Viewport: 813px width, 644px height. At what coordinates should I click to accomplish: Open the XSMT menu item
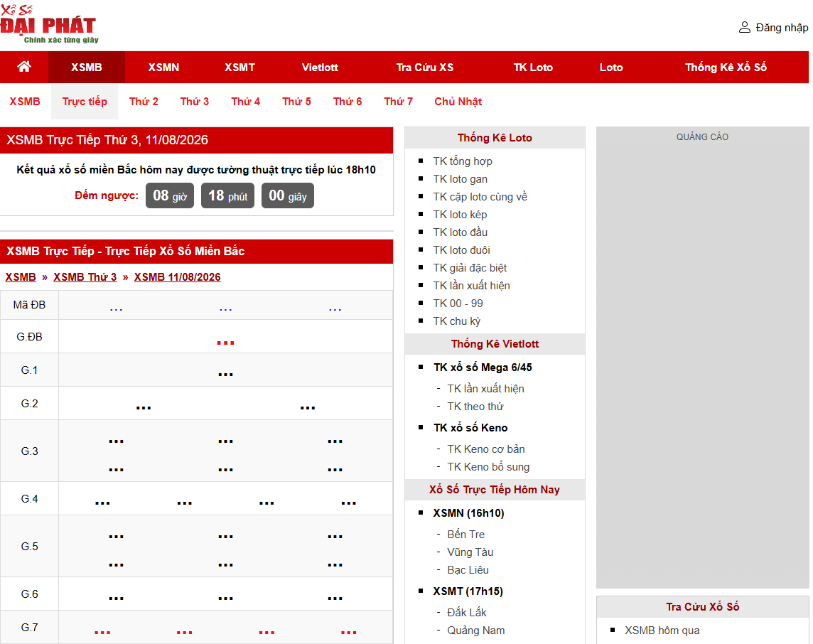pos(239,68)
